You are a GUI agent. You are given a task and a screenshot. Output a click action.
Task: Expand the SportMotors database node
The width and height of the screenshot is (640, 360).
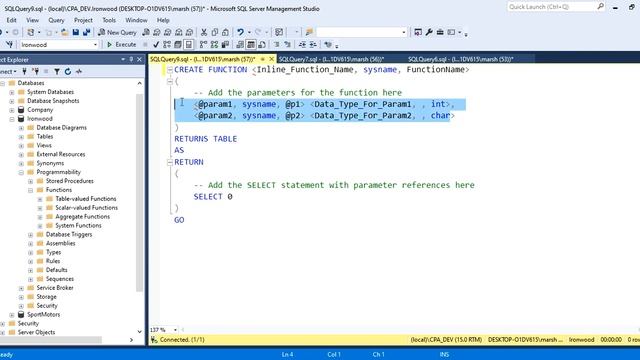[12, 315]
